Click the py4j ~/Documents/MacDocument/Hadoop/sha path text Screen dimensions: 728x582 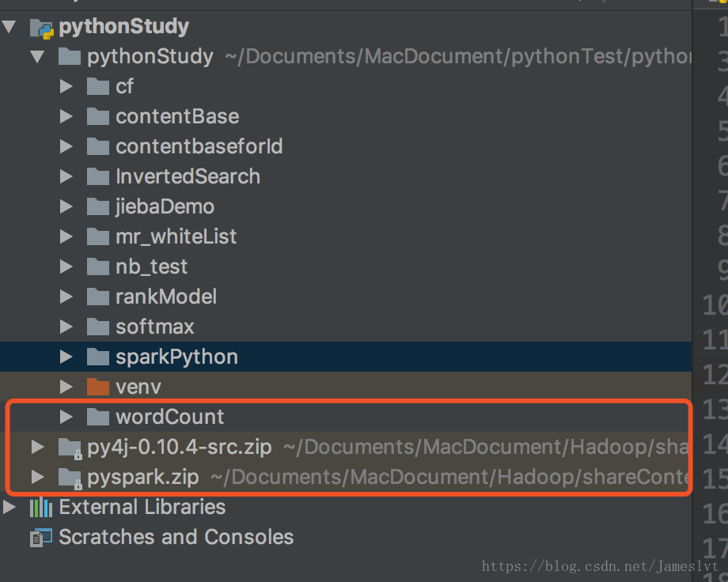[486, 447]
